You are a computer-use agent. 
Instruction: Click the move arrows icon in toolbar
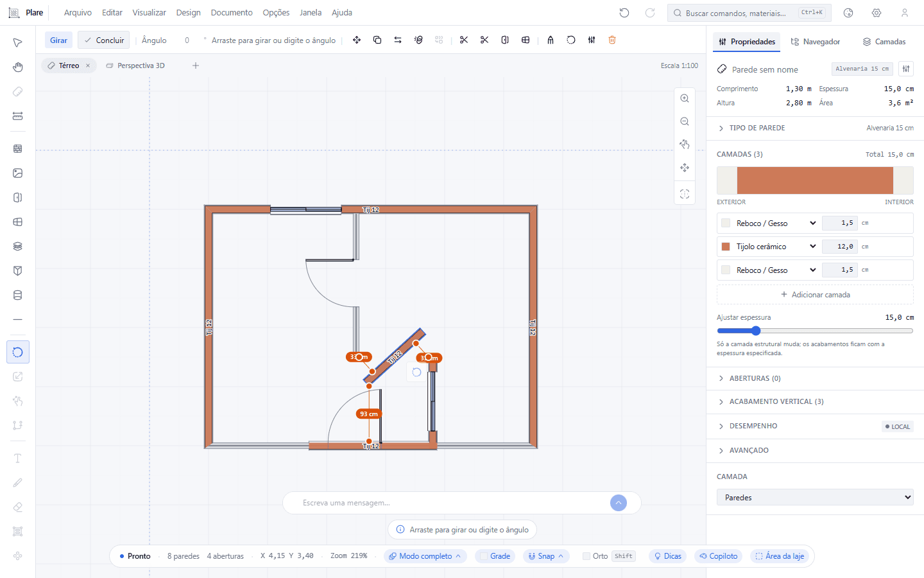tap(357, 40)
